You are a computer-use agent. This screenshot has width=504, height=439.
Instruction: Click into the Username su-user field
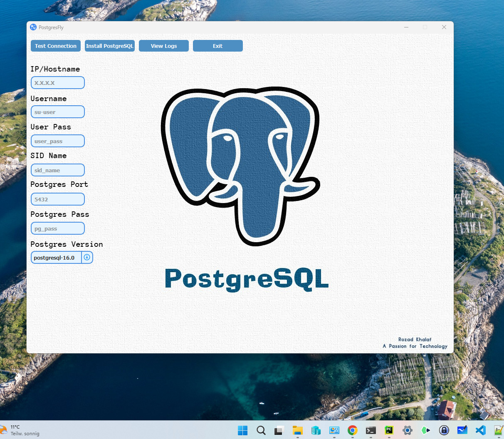[x=58, y=112]
